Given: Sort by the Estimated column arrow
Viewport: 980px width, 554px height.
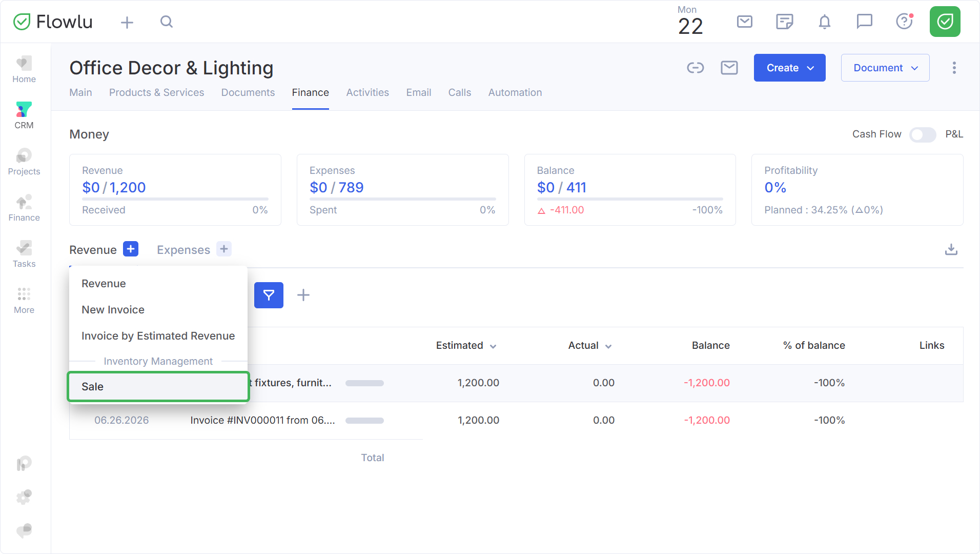Looking at the screenshot, I should (x=493, y=346).
